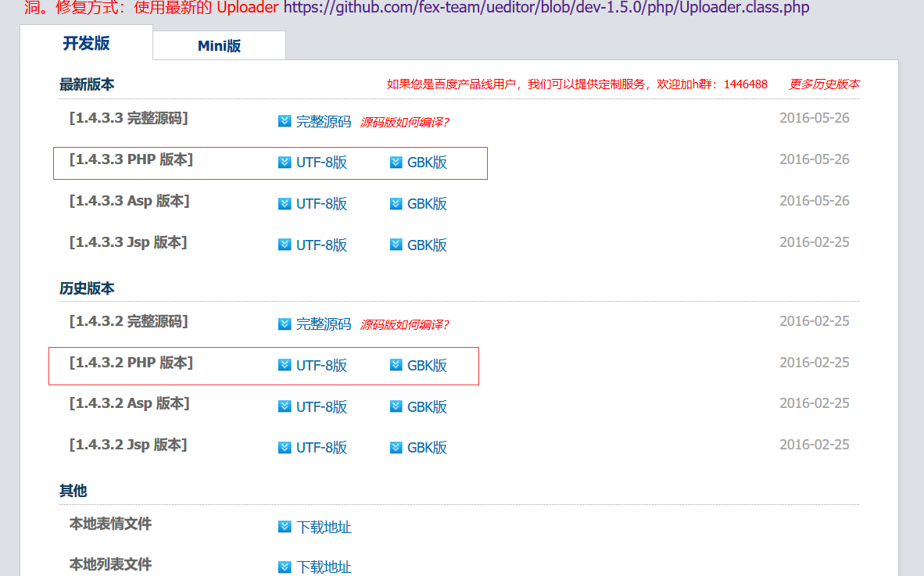Select the [1.4.3.2 PHP 版本] label

tap(131, 363)
